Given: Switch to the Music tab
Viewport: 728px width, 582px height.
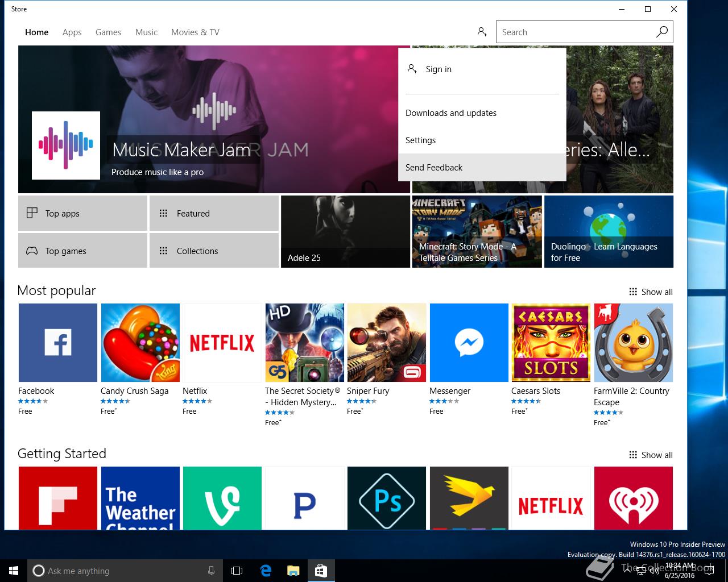Looking at the screenshot, I should pyautogui.click(x=146, y=32).
